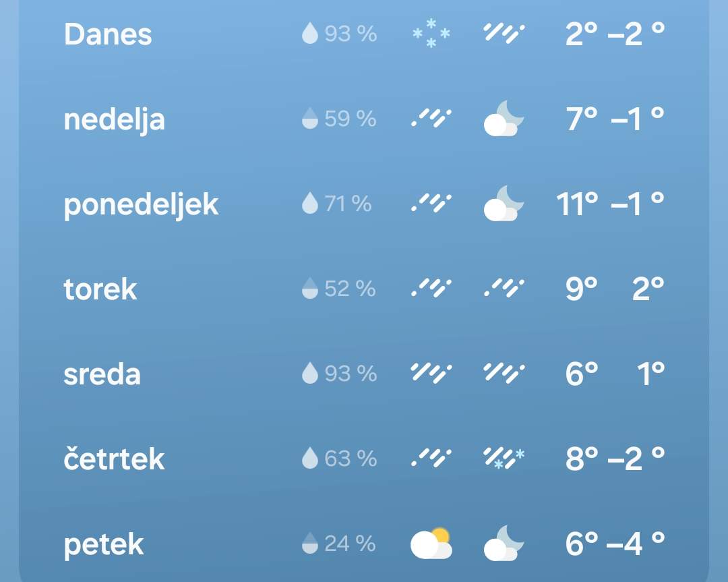728x582 pixels.
Task: Open the nedelja forecast row
Action: [x=364, y=119]
